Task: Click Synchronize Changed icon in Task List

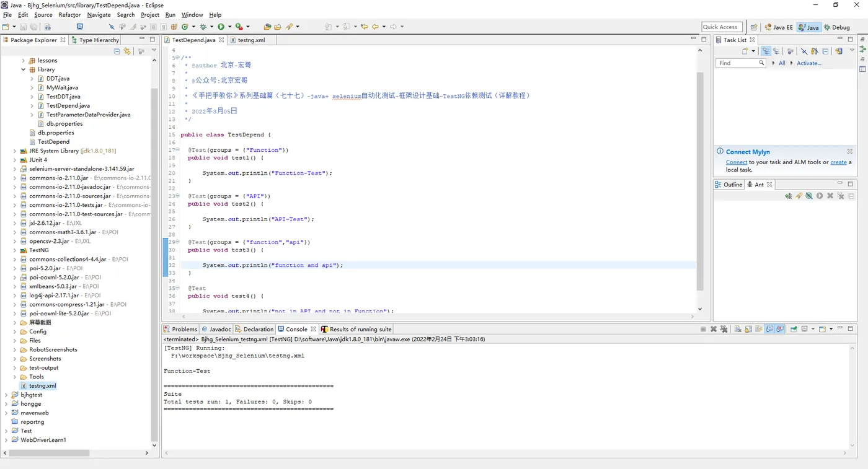Action: (839, 51)
